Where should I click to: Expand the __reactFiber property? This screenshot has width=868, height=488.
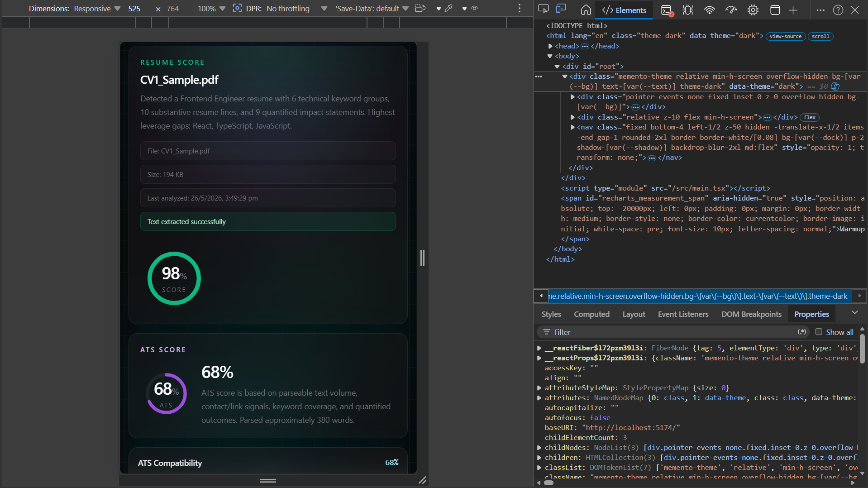(539, 348)
